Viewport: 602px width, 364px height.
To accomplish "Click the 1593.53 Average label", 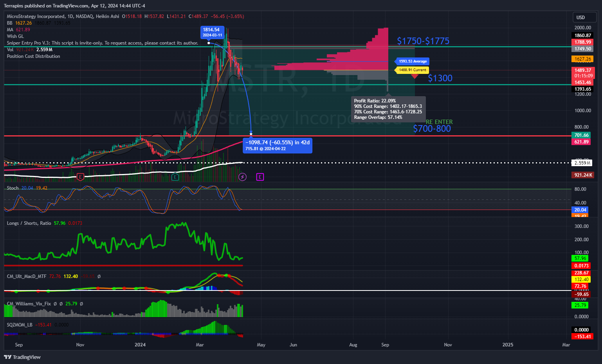I will 412,61.
